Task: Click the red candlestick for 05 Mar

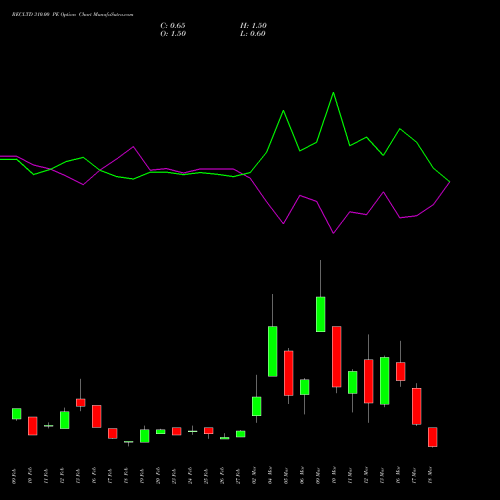Action: coord(289,373)
